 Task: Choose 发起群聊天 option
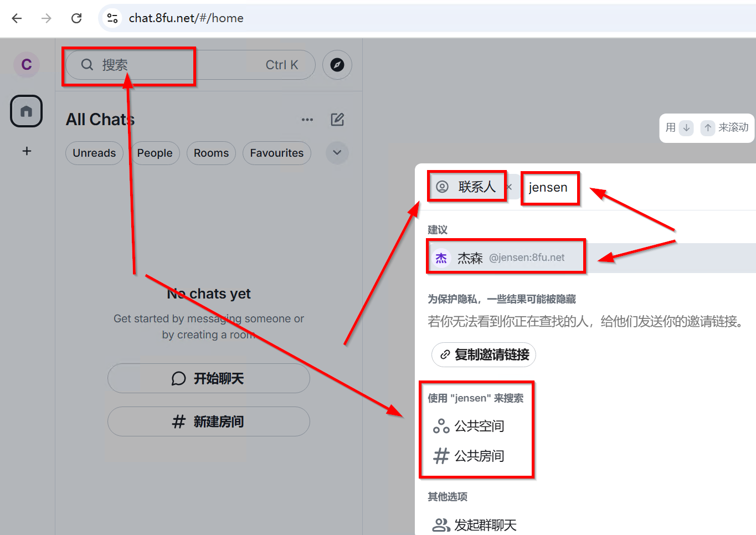coord(475,525)
